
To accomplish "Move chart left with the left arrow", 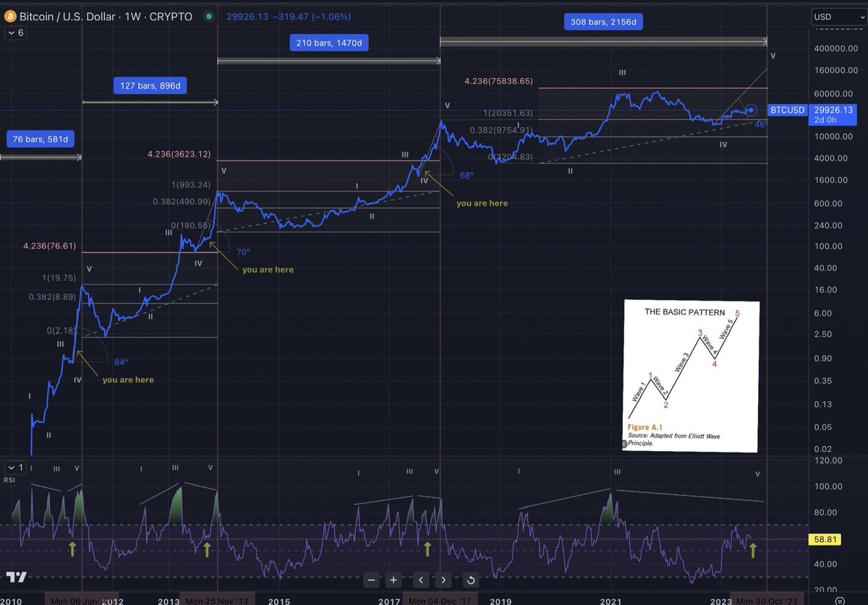I will point(422,580).
